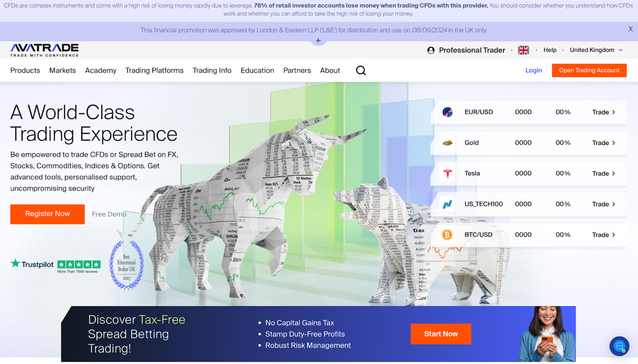Open the Trading Platforms menu
The height and width of the screenshot is (364, 638).
(x=154, y=70)
